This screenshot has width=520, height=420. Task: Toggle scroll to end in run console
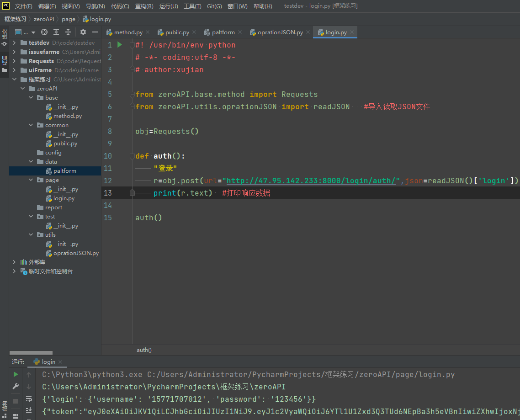(x=29, y=410)
